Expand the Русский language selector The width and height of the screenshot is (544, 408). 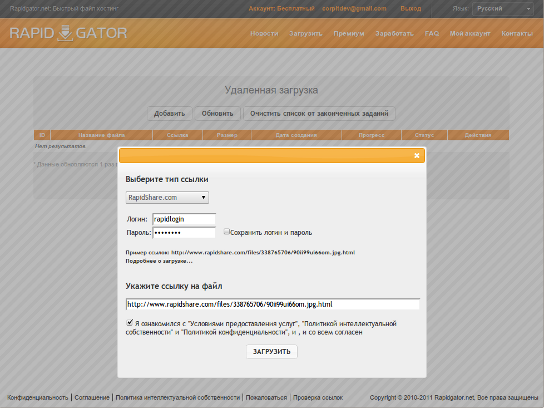(503, 9)
